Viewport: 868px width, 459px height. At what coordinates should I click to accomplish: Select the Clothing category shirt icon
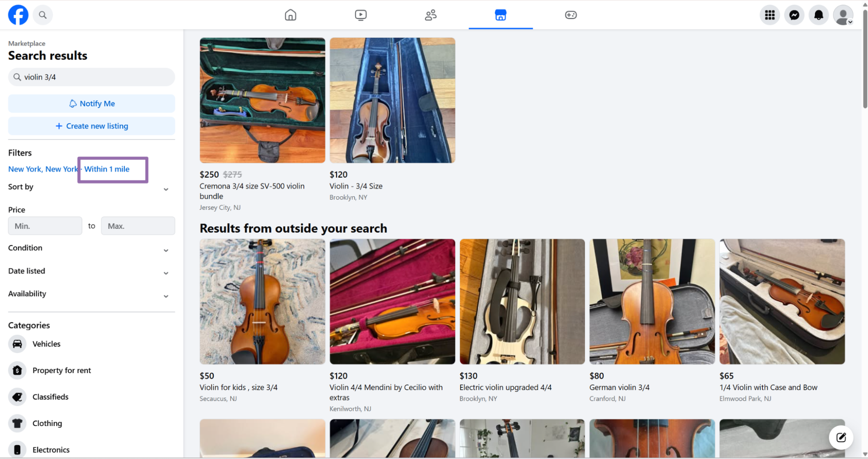17,423
